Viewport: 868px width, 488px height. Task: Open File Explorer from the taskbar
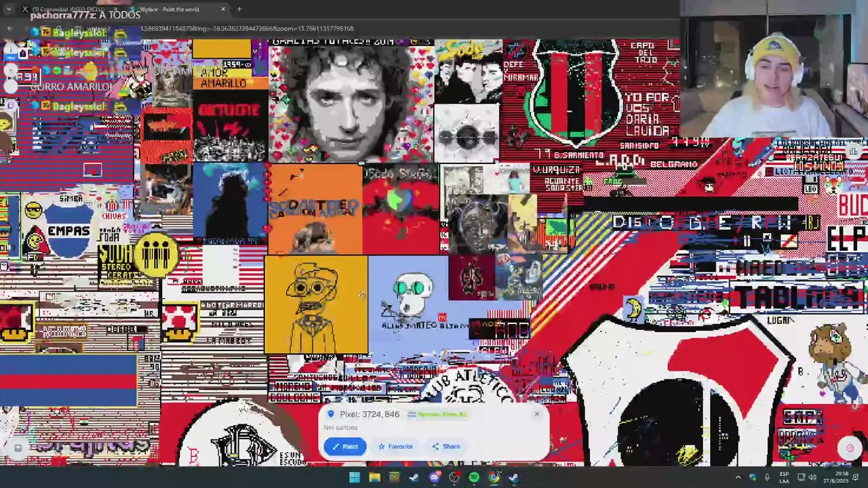tap(374, 477)
